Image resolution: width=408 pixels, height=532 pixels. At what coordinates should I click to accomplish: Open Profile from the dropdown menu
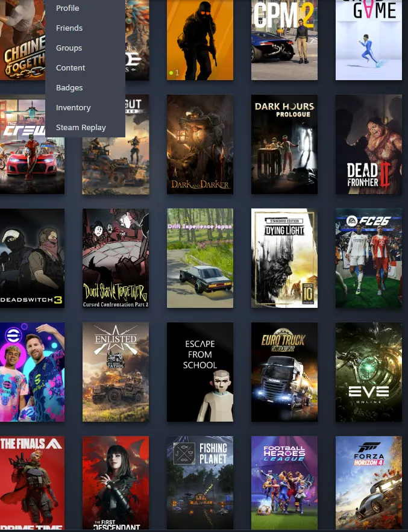tap(67, 8)
